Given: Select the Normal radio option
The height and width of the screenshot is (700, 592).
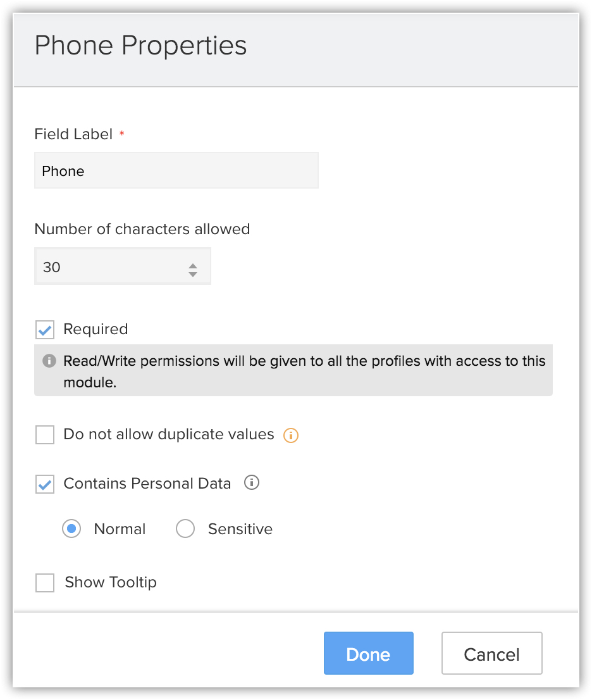Looking at the screenshot, I should [x=71, y=528].
